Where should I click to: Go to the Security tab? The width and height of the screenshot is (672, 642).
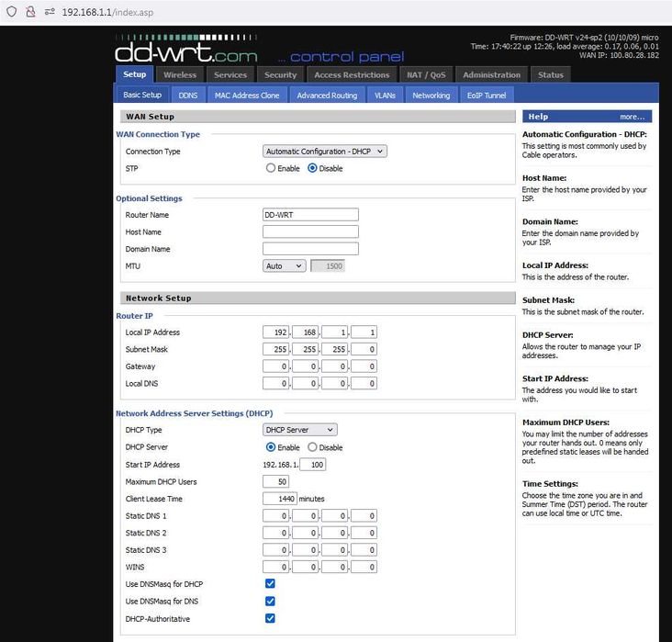click(x=280, y=75)
